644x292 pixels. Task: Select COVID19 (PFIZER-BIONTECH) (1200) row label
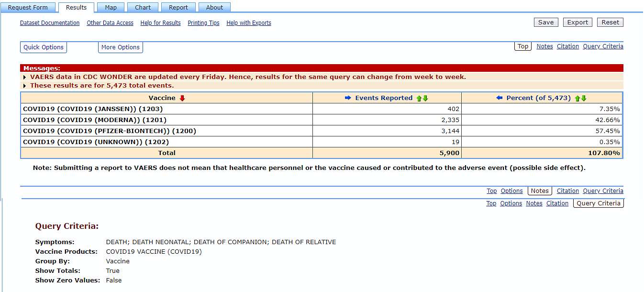pyautogui.click(x=110, y=131)
